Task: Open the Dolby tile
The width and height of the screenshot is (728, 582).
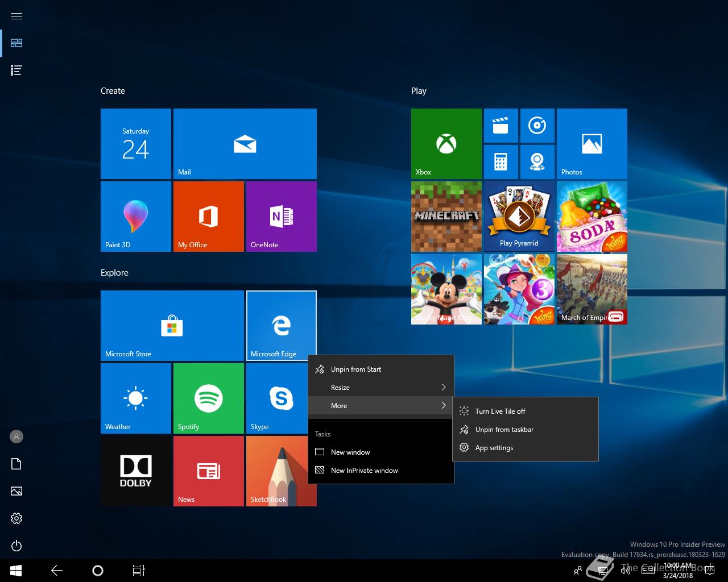Action: (136, 471)
